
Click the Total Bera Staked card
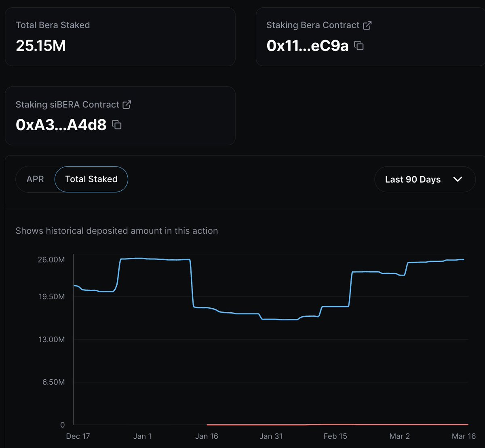(120, 37)
